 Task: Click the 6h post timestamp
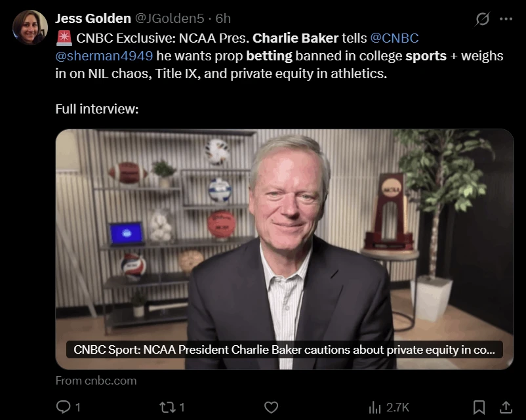coord(224,18)
